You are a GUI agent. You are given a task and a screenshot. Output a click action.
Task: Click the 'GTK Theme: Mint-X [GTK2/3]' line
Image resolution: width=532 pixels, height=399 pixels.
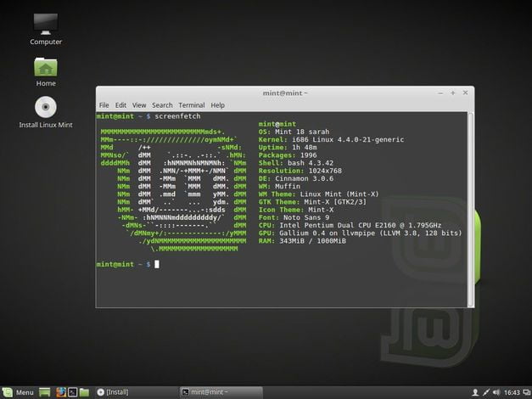click(312, 202)
